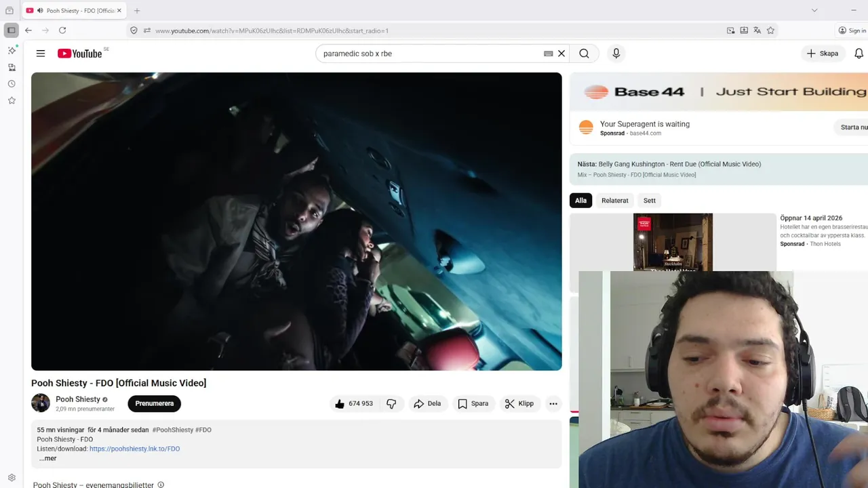Open the Thon Hotels ad thumbnail
This screenshot has height=488, width=868.
tap(673, 243)
